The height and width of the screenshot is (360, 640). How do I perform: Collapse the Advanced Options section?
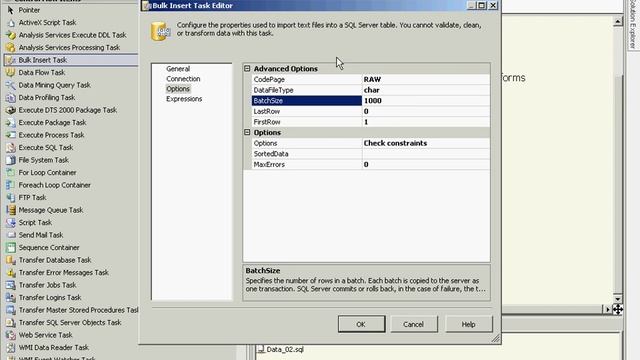click(x=247, y=69)
